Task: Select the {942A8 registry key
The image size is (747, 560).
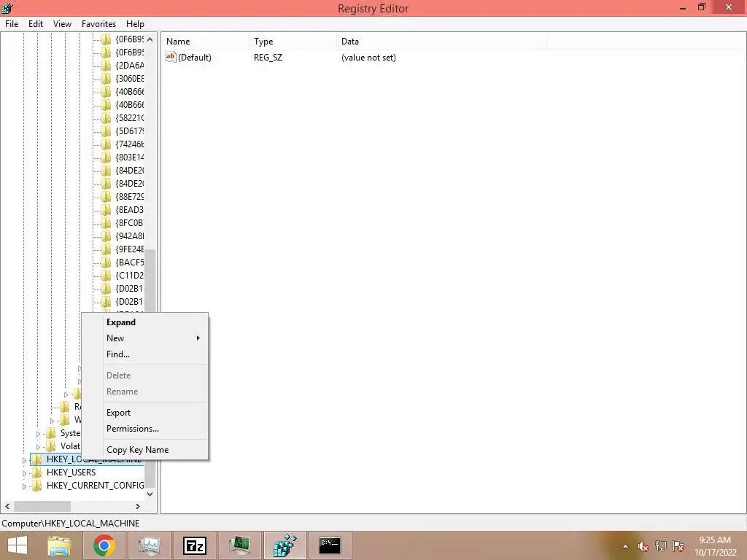Action: (x=130, y=236)
